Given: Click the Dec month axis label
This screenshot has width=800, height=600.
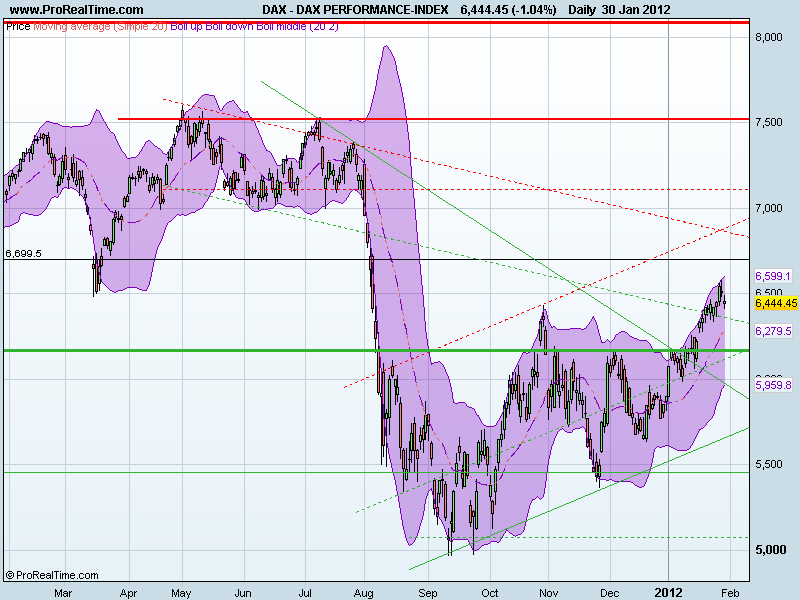Looking at the screenshot, I should point(610,593).
